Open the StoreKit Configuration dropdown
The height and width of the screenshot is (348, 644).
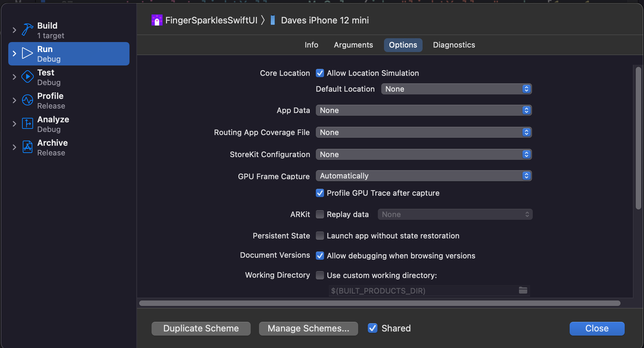423,154
